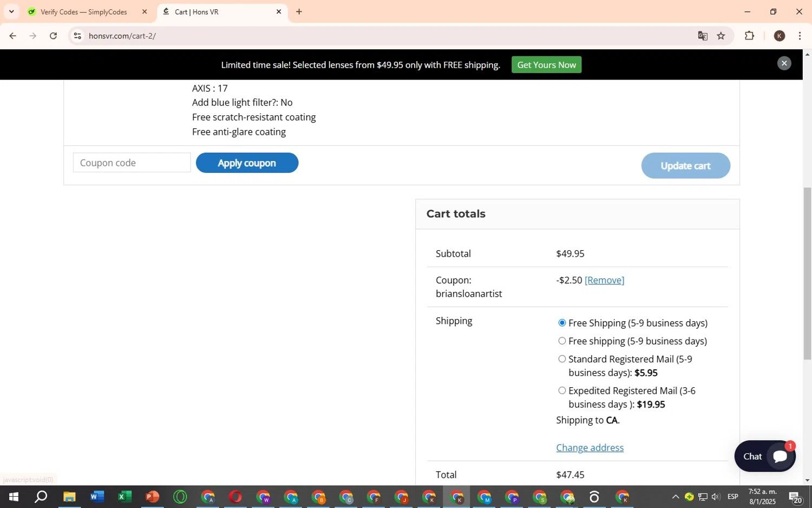This screenshot has width=812, height=508.
Task: Click scrollbar down arrow
Action: pyautogui.click(x=807, y=480)
